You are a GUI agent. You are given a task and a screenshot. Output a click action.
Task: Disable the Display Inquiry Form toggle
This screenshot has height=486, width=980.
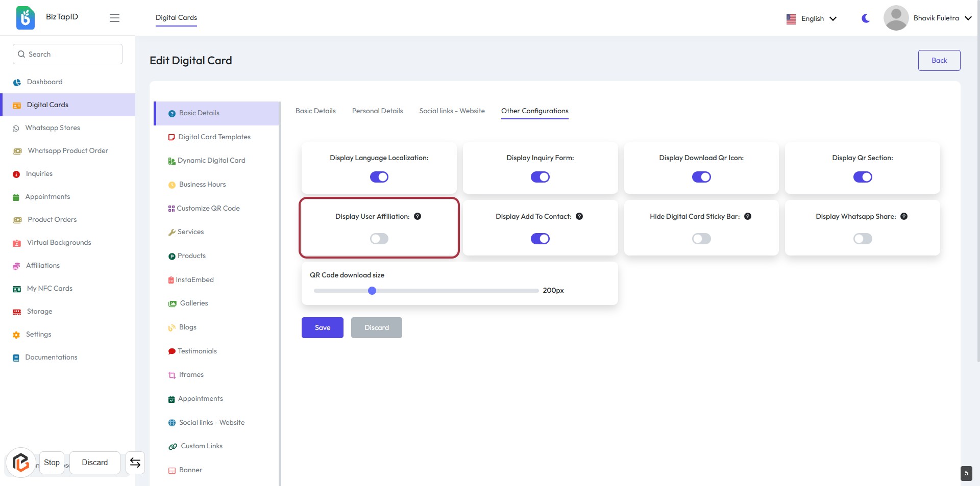540,177
